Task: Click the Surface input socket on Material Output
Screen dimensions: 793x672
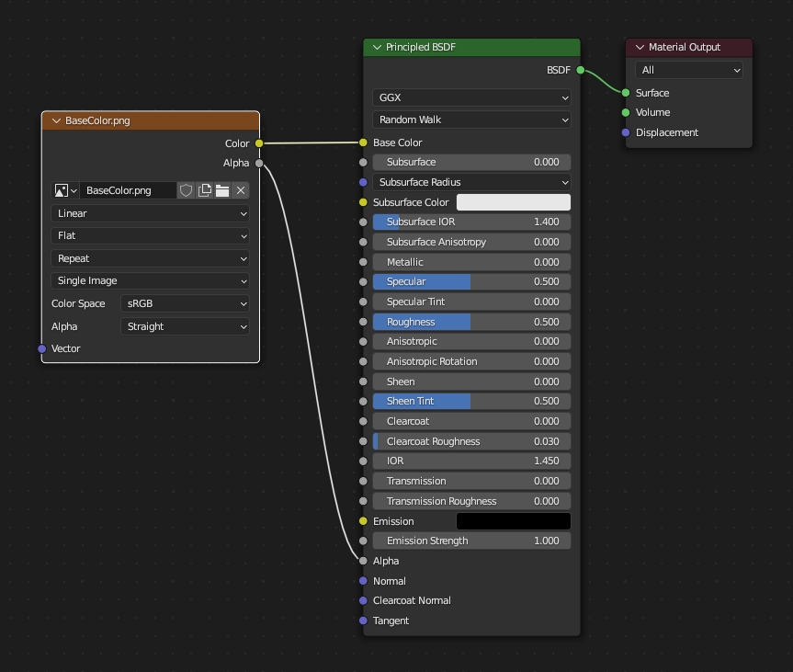Action: click(x=626, y=93)
